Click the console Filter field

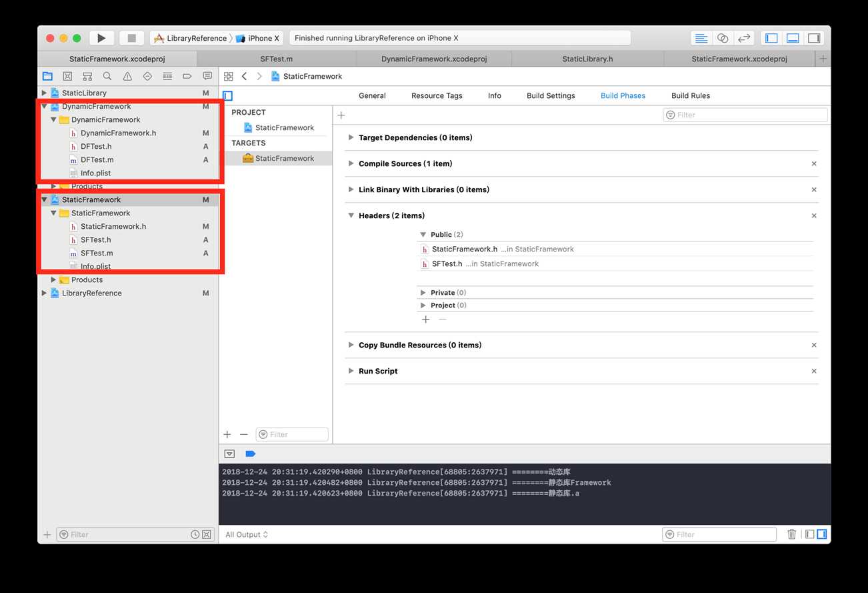[x=719, y=534]
